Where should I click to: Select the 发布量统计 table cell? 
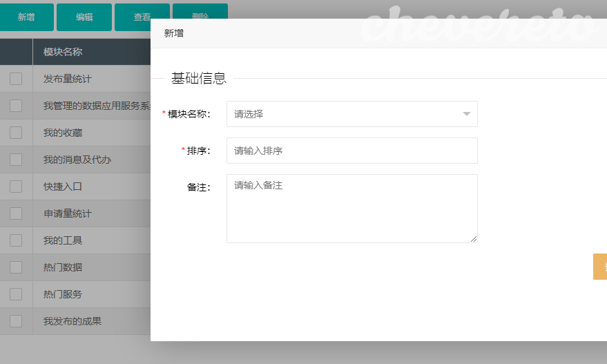[92, 79]
